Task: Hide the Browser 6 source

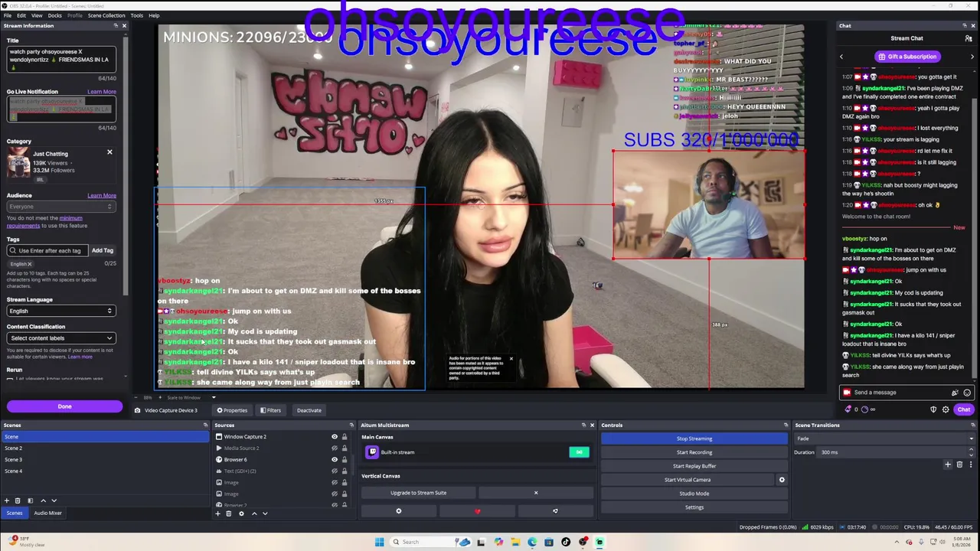Action: pyautogui.click(x=334, y=460)
